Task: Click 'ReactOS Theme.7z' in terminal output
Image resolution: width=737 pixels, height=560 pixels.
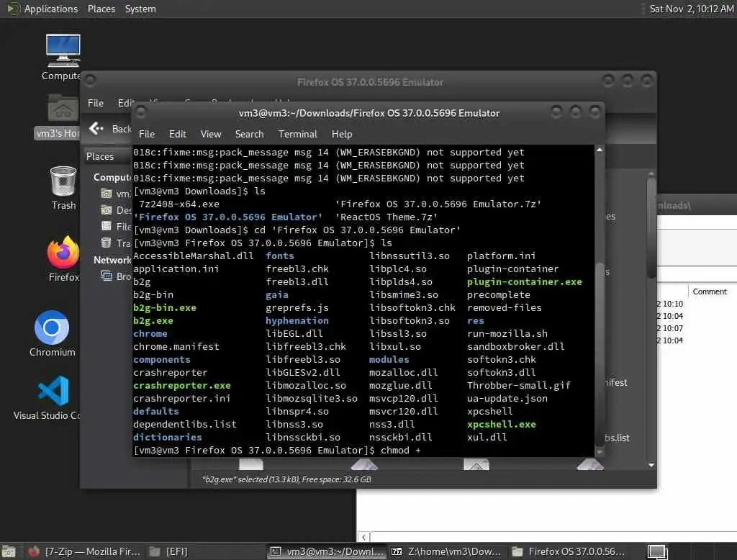Action: [x=386, y=217]
